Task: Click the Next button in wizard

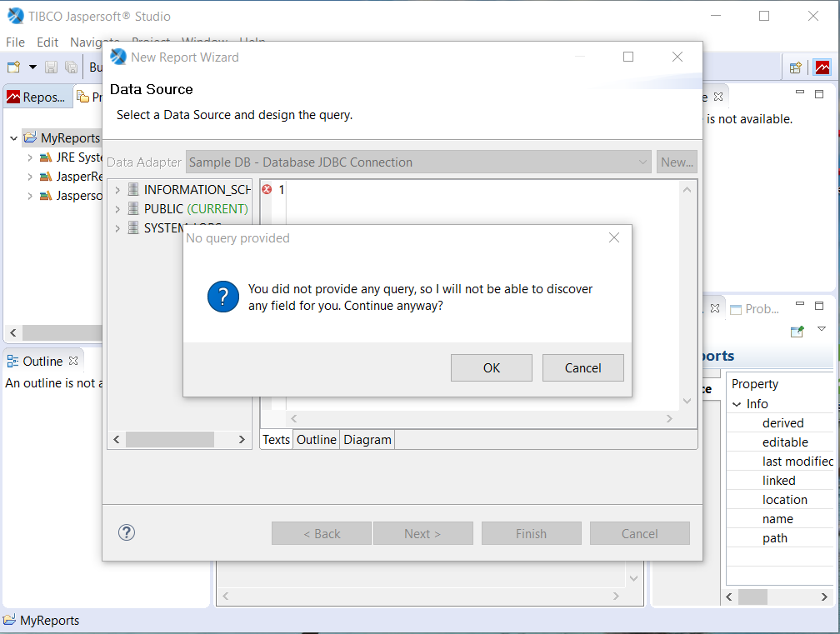Action: tap(422, 533)
